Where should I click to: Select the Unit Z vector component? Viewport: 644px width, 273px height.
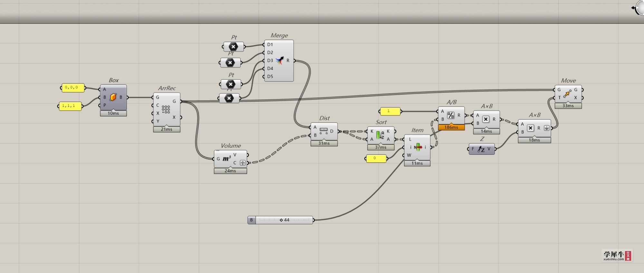(x=481, y=149)
